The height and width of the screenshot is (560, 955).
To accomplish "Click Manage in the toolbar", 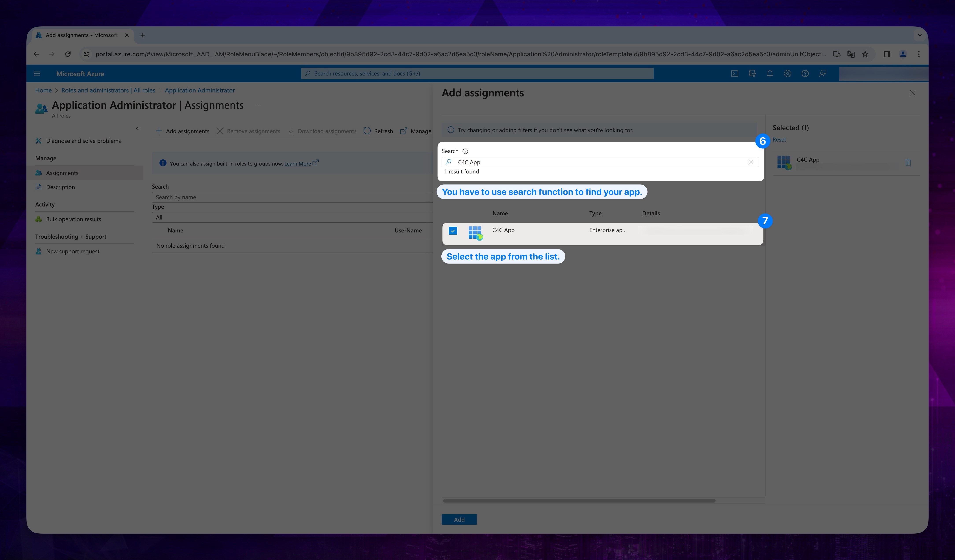I will click(416, 131).
